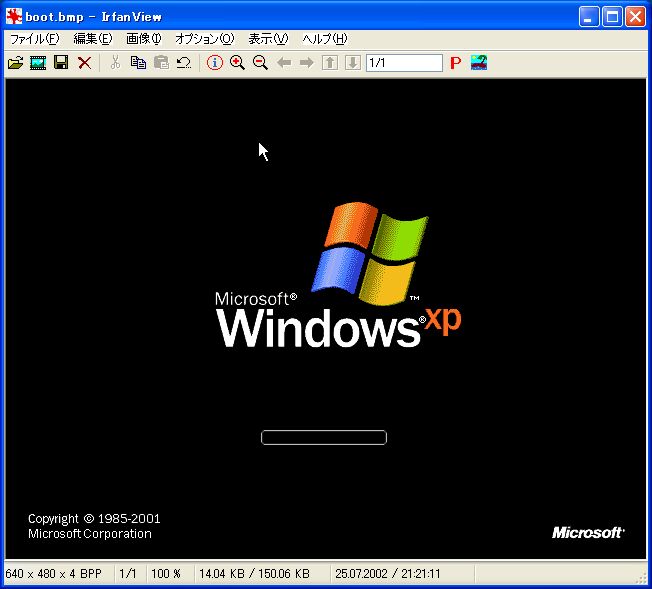Close the IrfanView window
Screen dimensions: 652x589
pos(635,17)
